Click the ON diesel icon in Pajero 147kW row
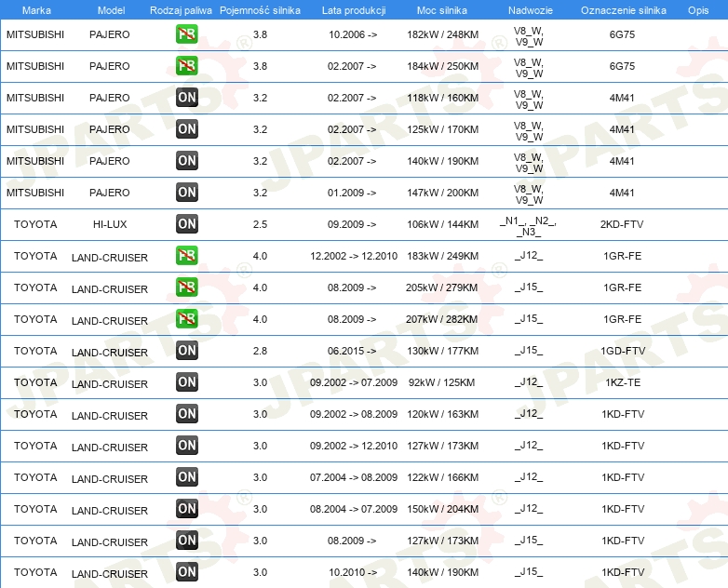This screenshot has width=728, height=588. (186, 193)
